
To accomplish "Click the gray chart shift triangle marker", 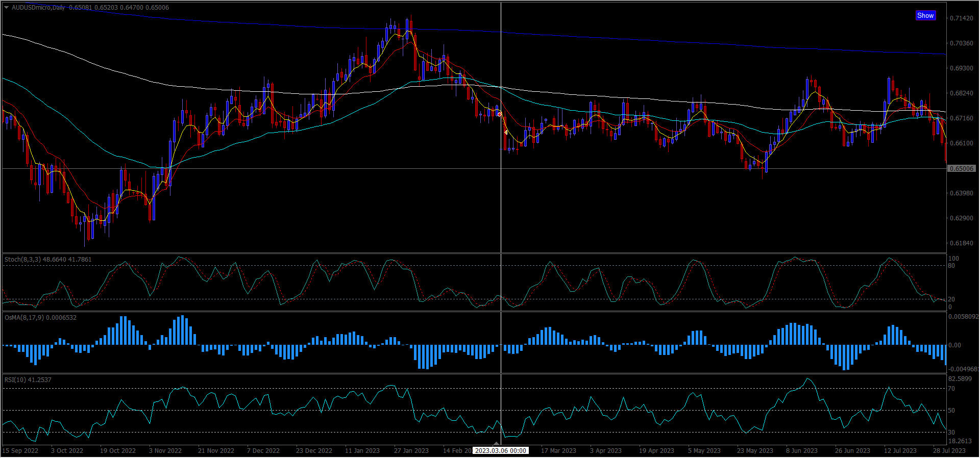I will (496, 443).
